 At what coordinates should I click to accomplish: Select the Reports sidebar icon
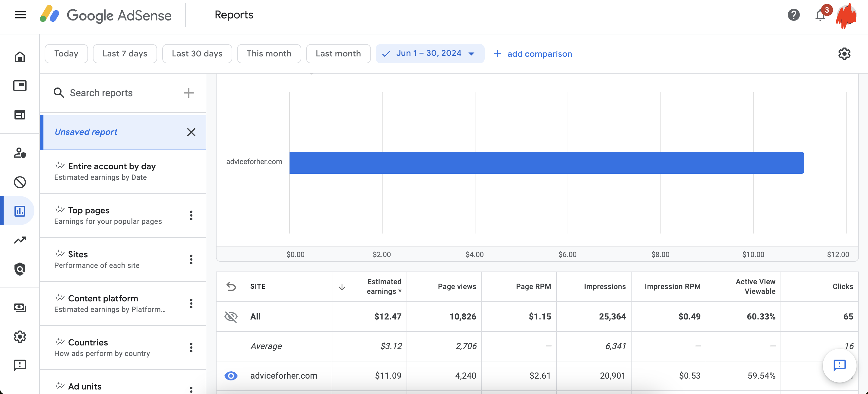tap(20, 211)
